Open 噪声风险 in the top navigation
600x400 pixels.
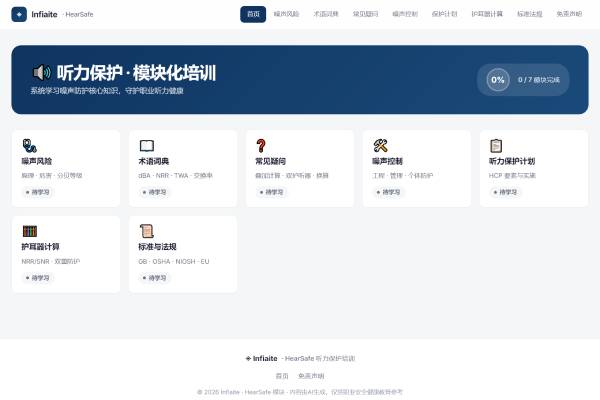286,15
